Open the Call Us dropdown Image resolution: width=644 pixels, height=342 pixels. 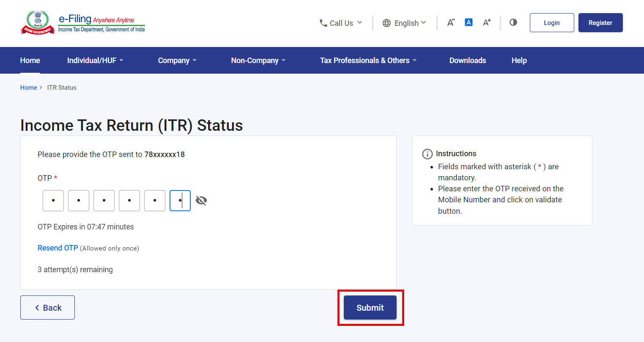coord(341,23)
